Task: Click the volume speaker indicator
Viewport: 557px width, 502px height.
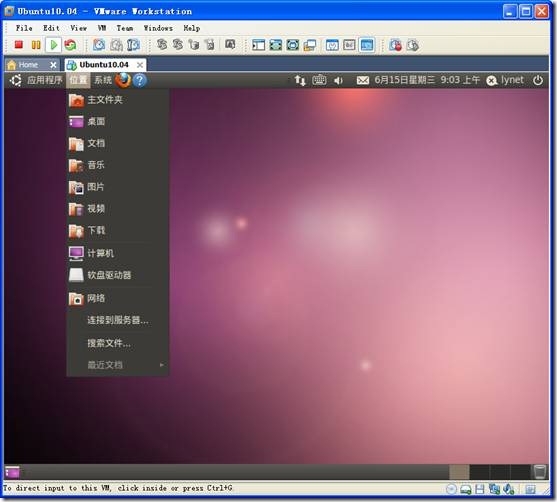Action: click(x=338, y=81)
